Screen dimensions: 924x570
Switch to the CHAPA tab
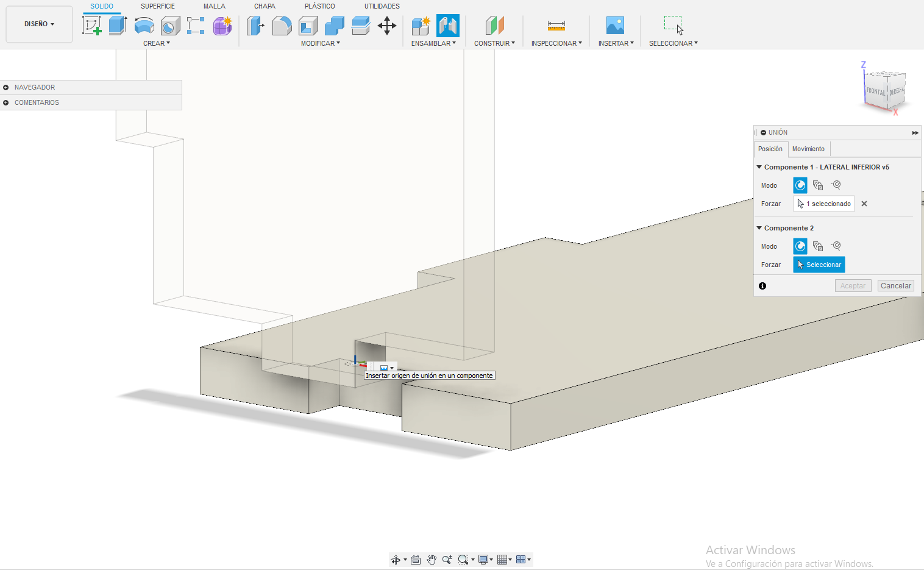265,6
